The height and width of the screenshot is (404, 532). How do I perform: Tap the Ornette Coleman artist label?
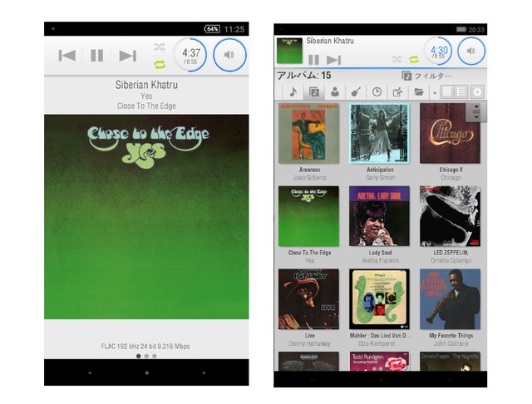[451, 260]
